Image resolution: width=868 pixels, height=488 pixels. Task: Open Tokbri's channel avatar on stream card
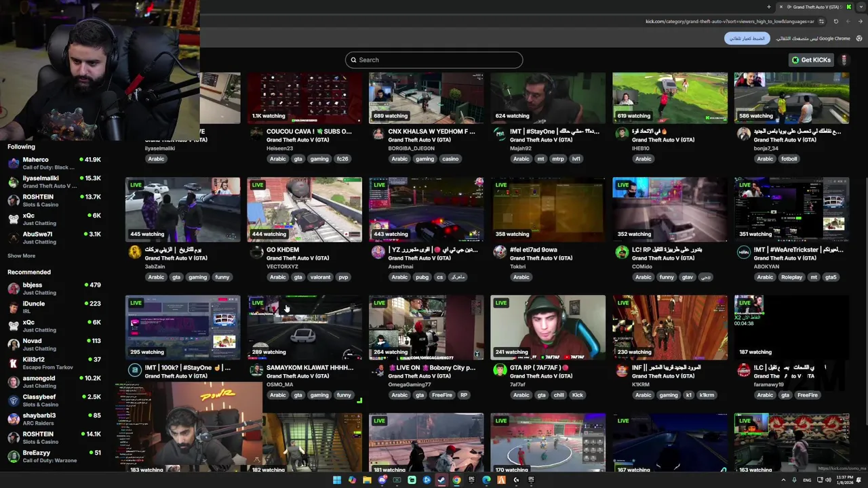pos(500,253)
